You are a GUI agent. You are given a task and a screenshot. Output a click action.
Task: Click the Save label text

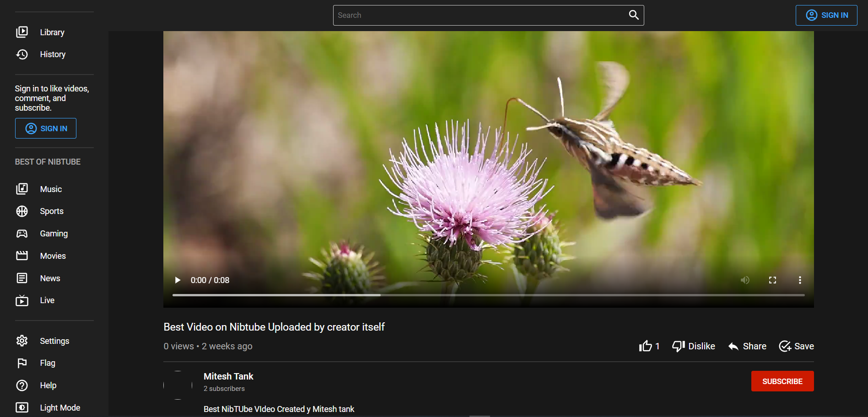coord(804,346)
